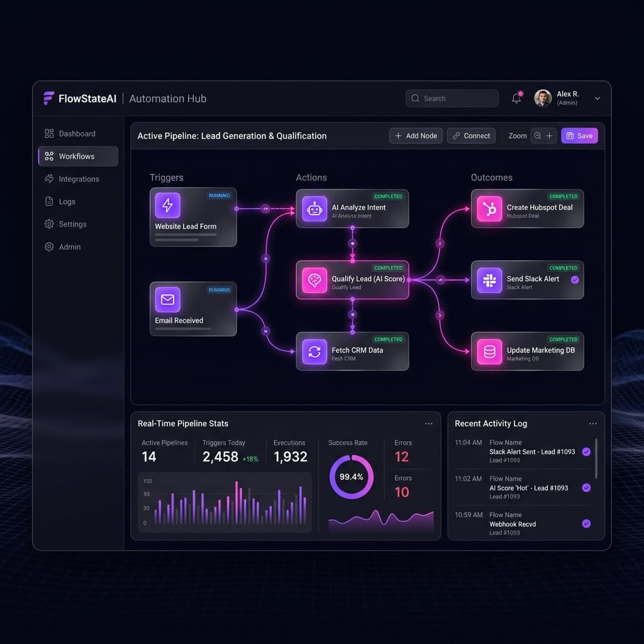Click the Fetch CRM Data sync icon
This screenshot has height=644, width=644.
[314, 352]
